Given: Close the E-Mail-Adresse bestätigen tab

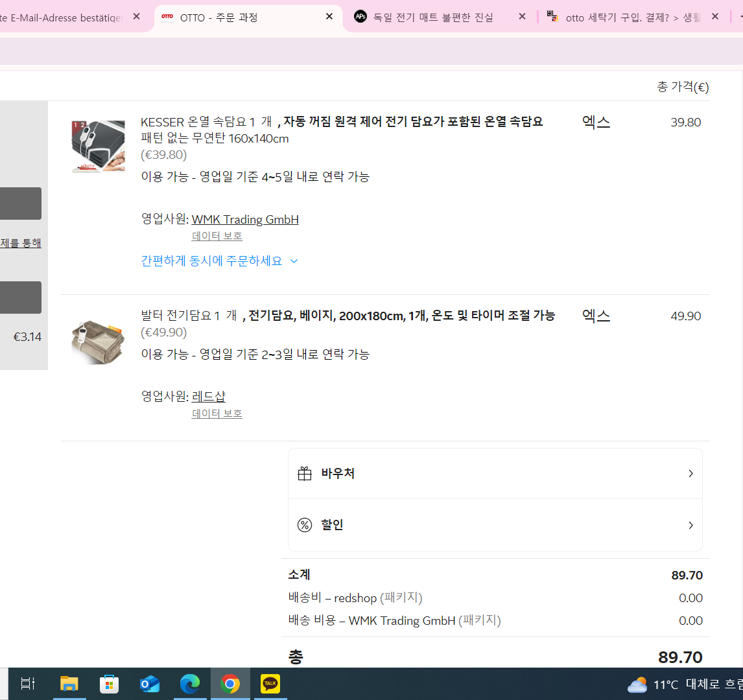Looking at the screenshot, I should point(136,17).
